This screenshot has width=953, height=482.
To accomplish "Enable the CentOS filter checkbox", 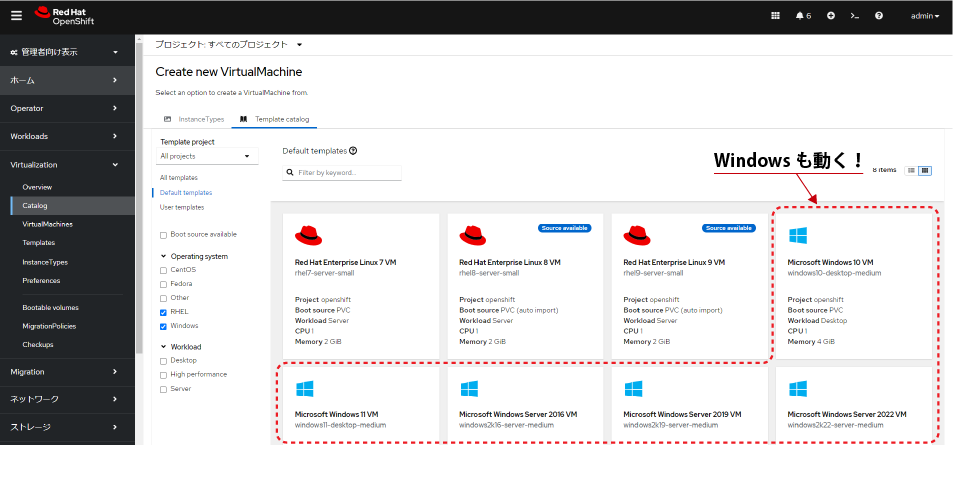I will (163, 270).
